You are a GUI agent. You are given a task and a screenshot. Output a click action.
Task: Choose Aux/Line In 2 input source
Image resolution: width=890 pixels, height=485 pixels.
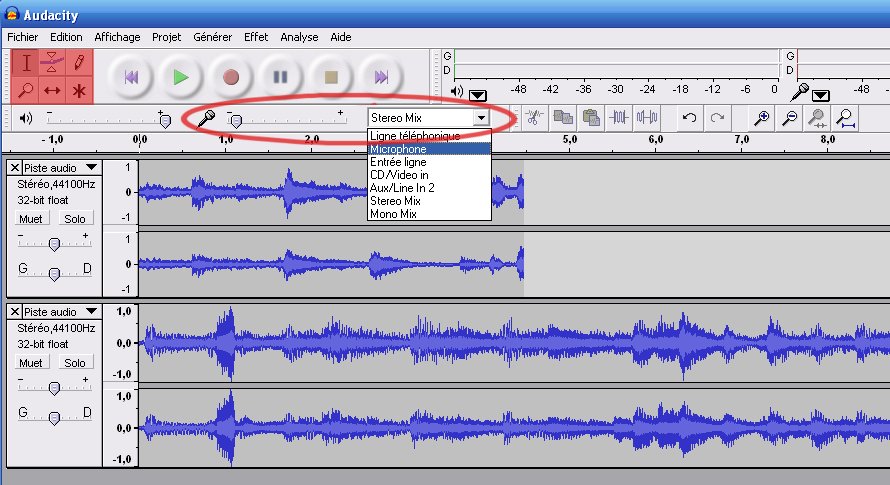click(x=429, y=188)
